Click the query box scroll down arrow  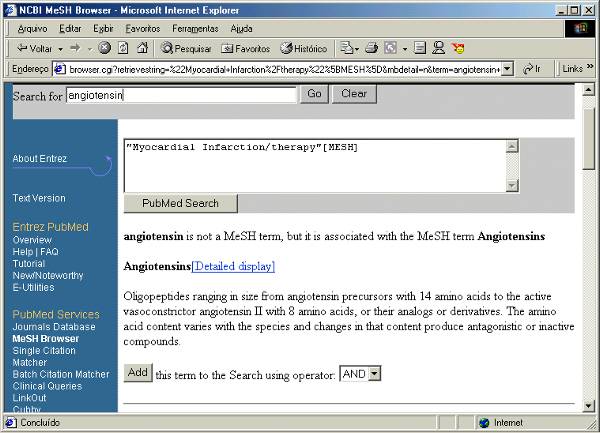click(x=512, y=186)
